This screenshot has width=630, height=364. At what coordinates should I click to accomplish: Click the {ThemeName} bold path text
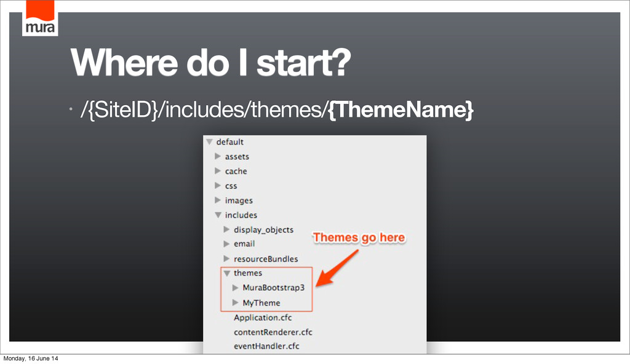(x=401, y=109)
